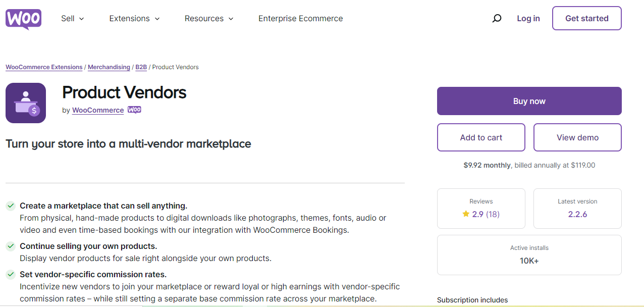Click the Woo logo in header

(23, 19)
